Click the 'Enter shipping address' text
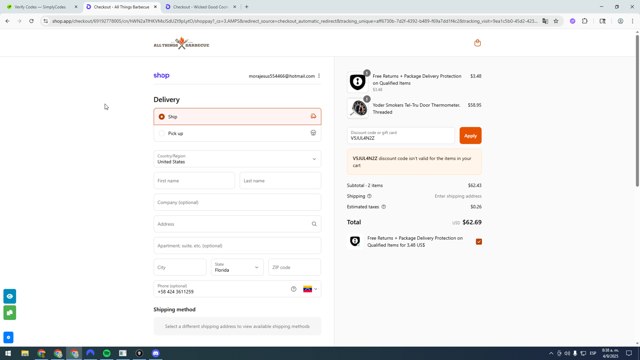 pyautogui.click(x=458, y=196)
